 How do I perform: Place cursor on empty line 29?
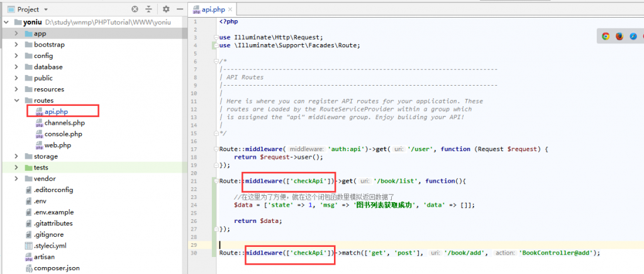coord(314,244)
